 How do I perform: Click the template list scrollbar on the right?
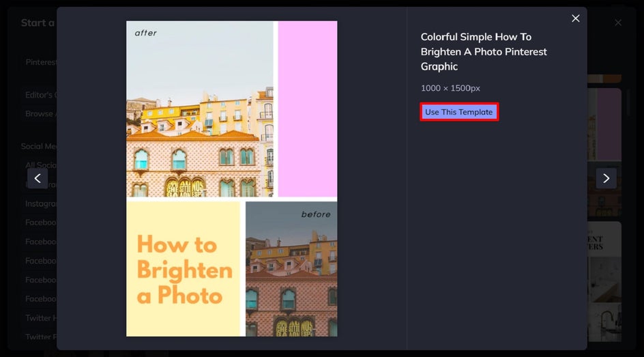628,102
